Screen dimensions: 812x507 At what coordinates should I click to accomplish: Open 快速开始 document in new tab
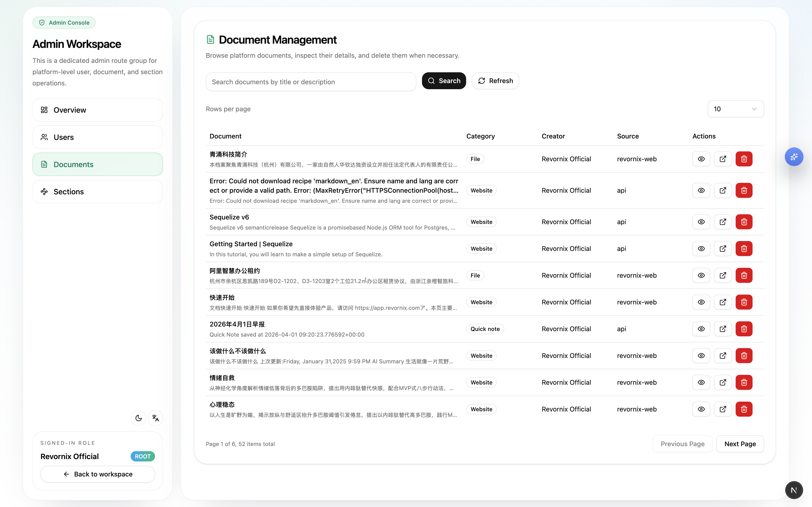[x=722, y=302]
